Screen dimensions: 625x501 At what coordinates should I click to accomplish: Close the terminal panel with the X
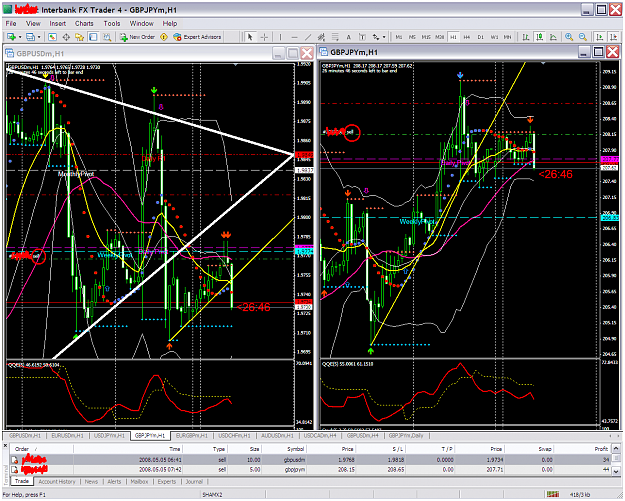(x=5, y=446)
